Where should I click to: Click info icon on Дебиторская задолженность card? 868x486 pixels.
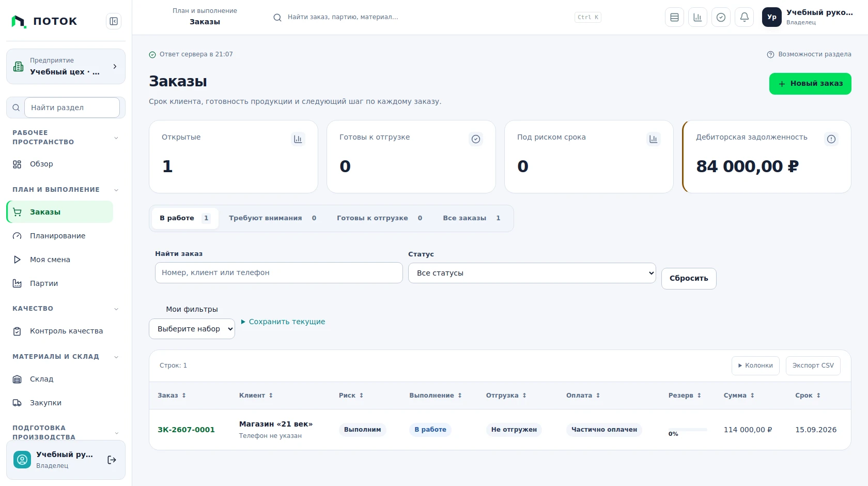click(831, 139)
